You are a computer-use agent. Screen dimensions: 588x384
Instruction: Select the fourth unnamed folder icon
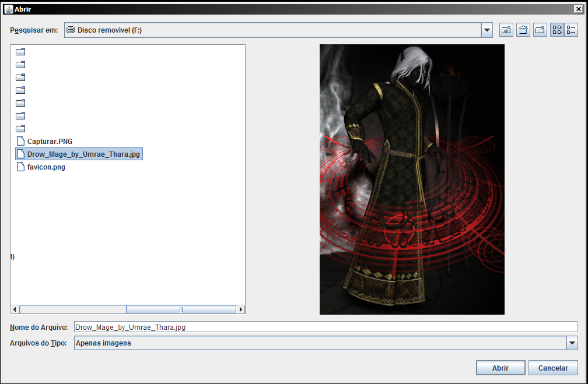coord(20,90)
